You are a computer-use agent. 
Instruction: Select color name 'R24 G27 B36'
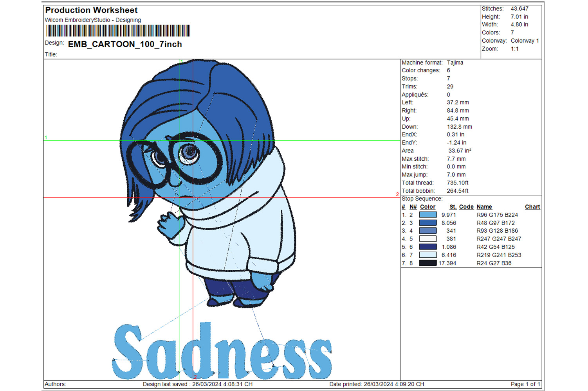(494, 263)
